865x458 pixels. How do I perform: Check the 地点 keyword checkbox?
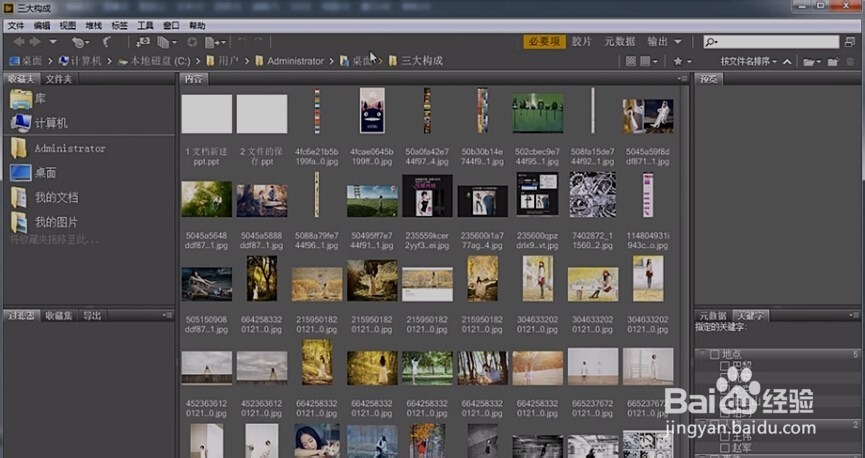[715, 354]
